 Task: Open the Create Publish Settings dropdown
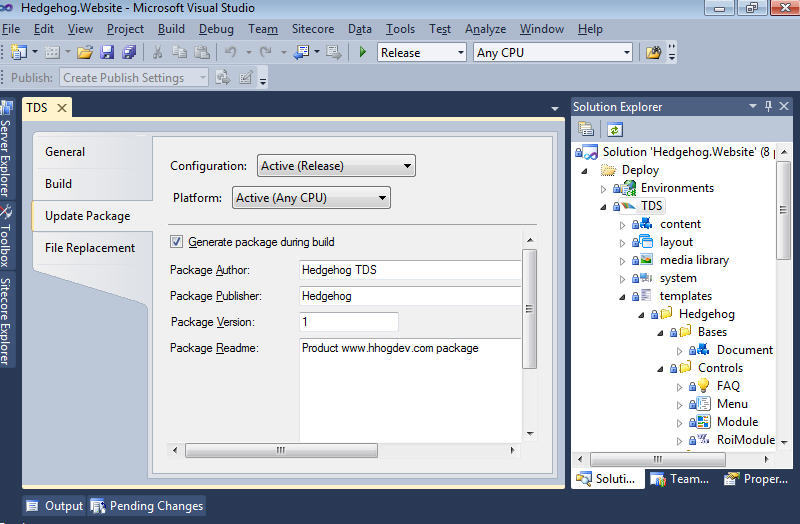tap(134, 78)
